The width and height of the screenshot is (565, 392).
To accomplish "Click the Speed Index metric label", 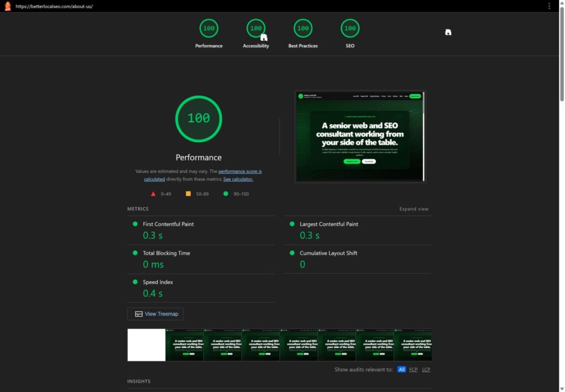I will pos(158,282).
